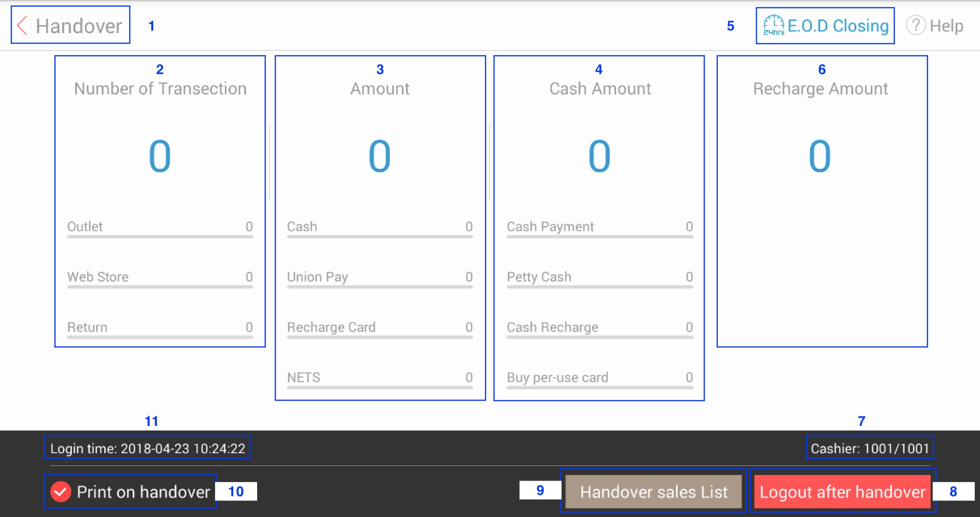The height and width of the screenshot is (517, 980).
Task: Click the red back arrow icon
Action: click(23, 26)
